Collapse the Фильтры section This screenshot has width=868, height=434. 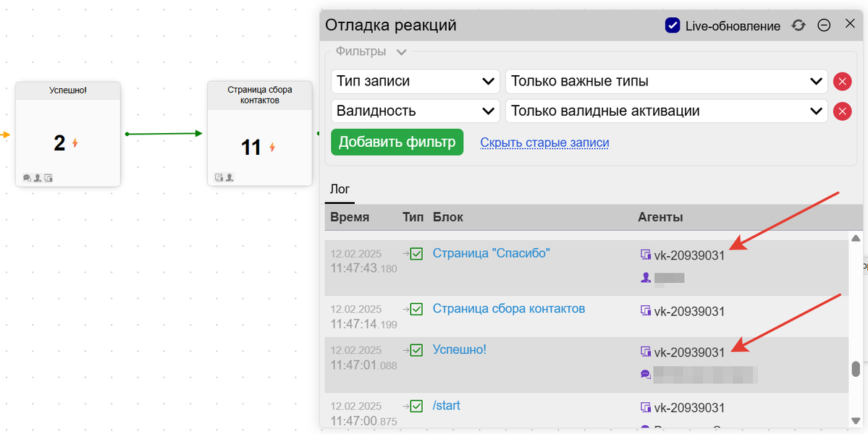click(x=403, y=51)
